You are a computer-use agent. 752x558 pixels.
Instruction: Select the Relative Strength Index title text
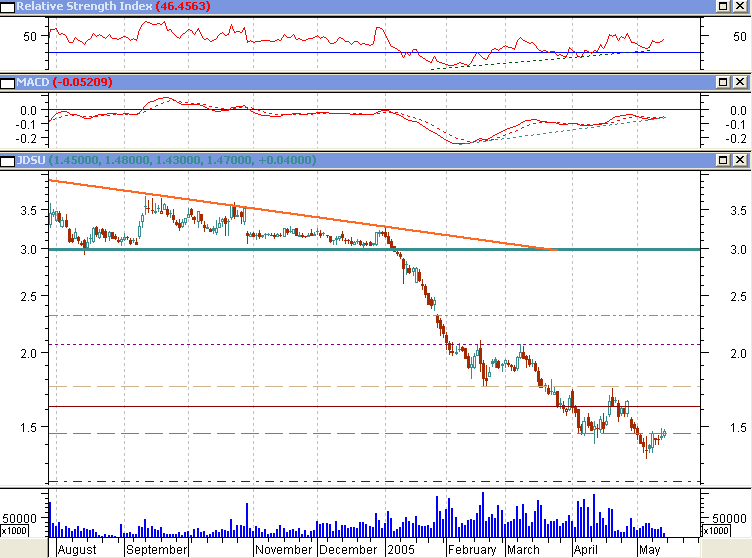coord(84,6)
